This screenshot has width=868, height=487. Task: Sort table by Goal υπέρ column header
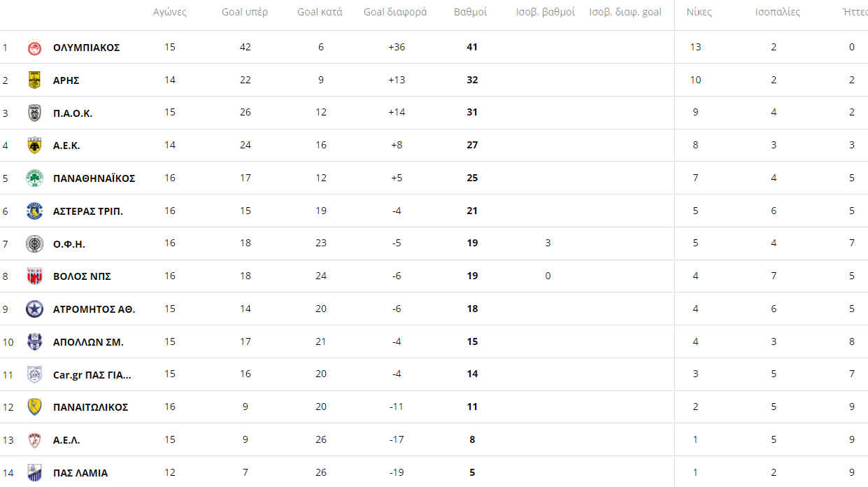point(245,12)
